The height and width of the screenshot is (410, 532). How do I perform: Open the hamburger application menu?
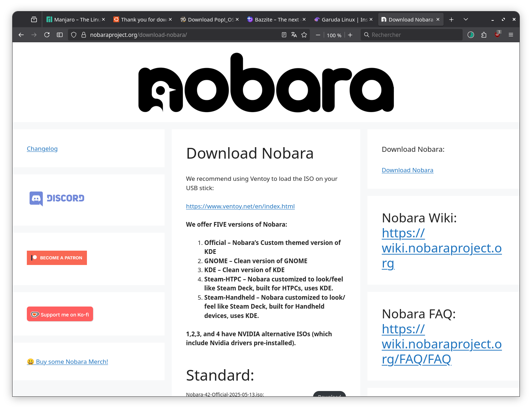click(x=511, y=35)
